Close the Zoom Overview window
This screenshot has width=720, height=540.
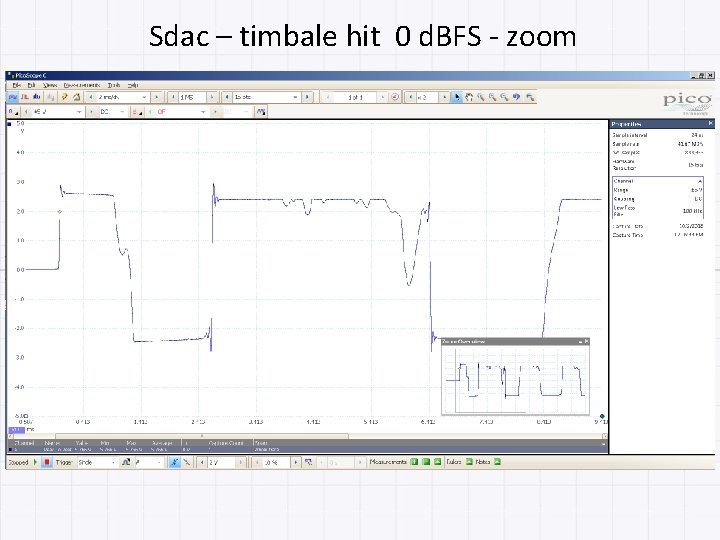[586, 341]
